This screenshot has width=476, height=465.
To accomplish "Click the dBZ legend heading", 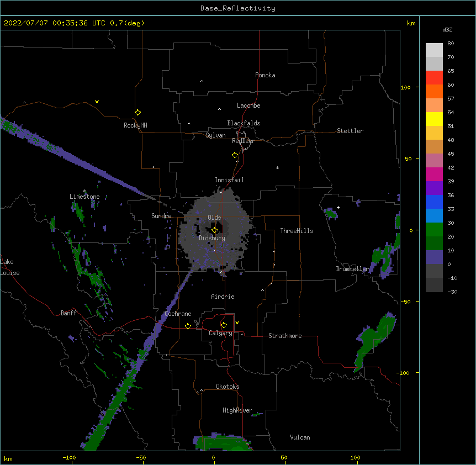I will coord(447,30).
